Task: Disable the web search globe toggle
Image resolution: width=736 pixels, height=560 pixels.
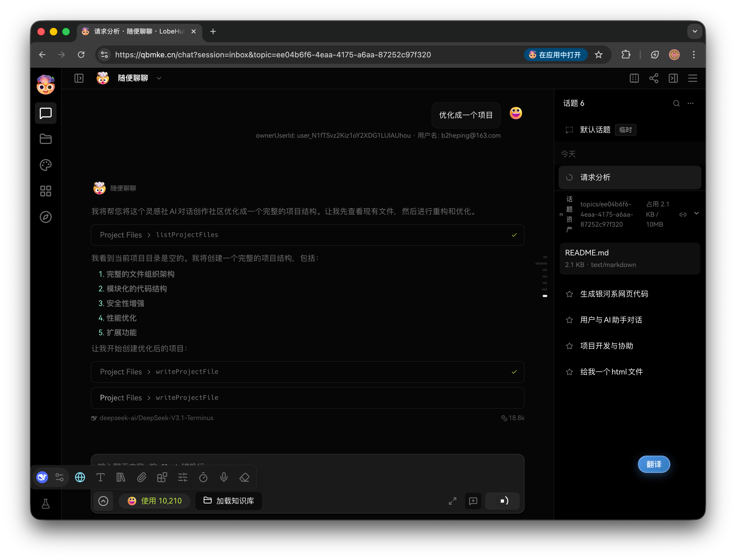Action: tap(80, 477)
